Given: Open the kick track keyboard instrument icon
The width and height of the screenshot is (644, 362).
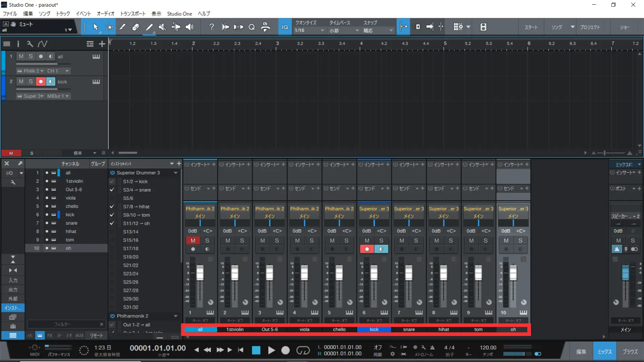Looking at the screenshot, I should 96,82.
